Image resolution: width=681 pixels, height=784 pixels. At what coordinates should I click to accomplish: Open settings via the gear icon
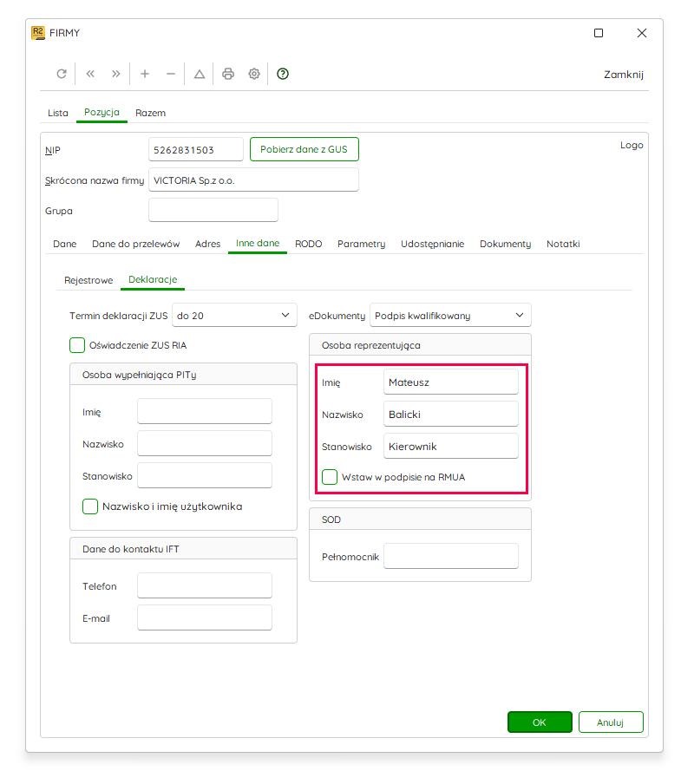(x=254, y=74)
